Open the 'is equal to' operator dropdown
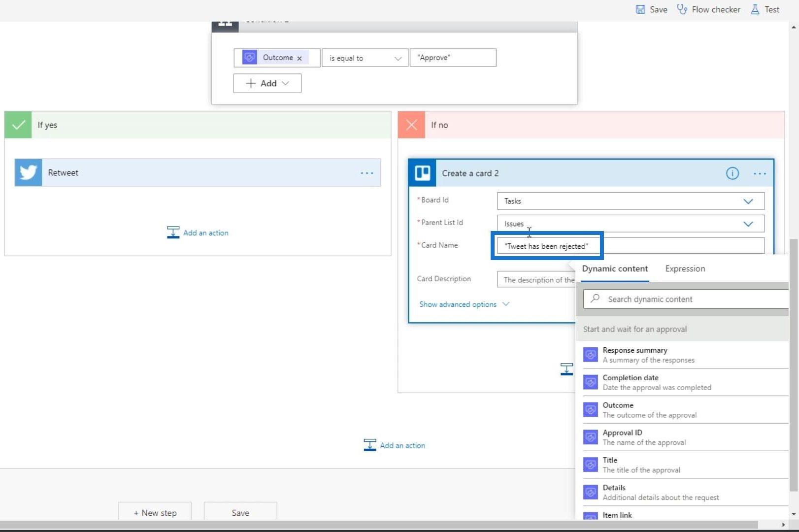Viewport: 799px width, 532px height. tap(365, 58)
